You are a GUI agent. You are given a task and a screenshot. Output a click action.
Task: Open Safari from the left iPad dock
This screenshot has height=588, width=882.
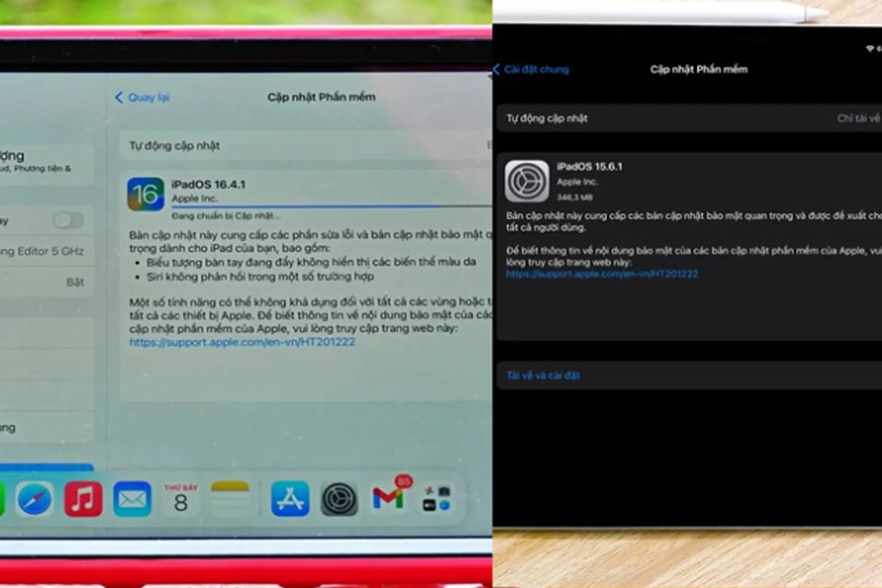point(34,499)
